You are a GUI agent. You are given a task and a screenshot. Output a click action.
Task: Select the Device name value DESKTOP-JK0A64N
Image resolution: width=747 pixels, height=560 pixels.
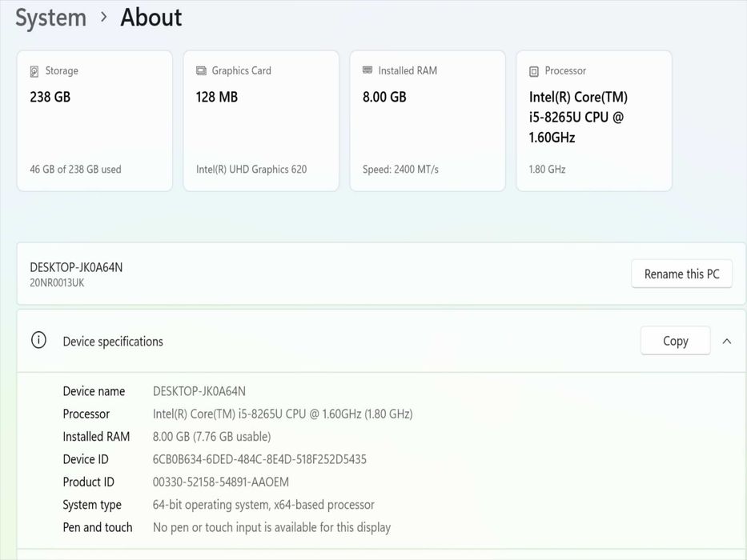[x=199, y=391]
